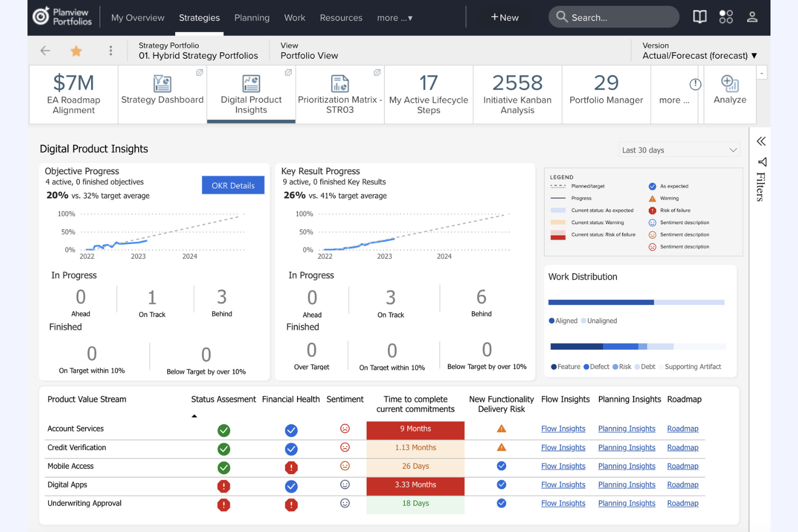Open the user profile icon

(752, 17)
